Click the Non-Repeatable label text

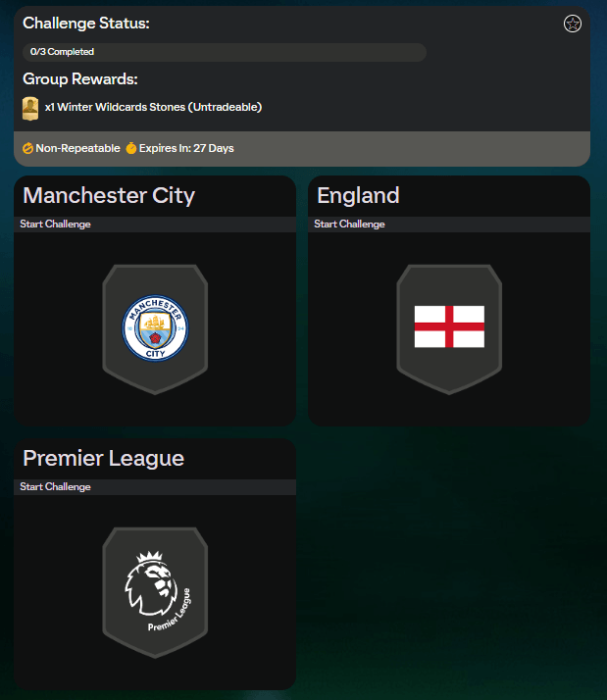coord(77,148)
